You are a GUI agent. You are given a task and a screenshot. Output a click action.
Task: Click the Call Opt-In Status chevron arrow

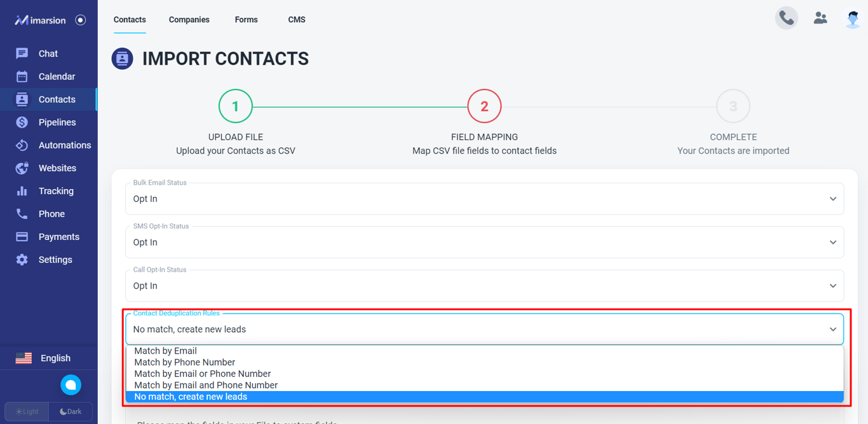pyautogui.click(x=832, y=286)
